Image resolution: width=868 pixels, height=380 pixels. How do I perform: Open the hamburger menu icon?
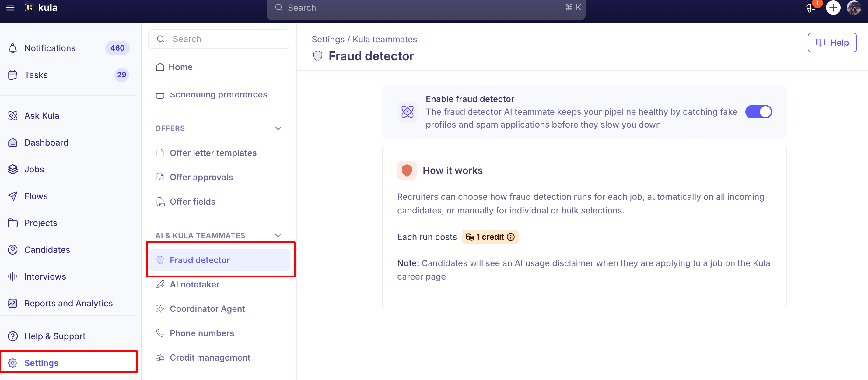(x=10, y=7)
